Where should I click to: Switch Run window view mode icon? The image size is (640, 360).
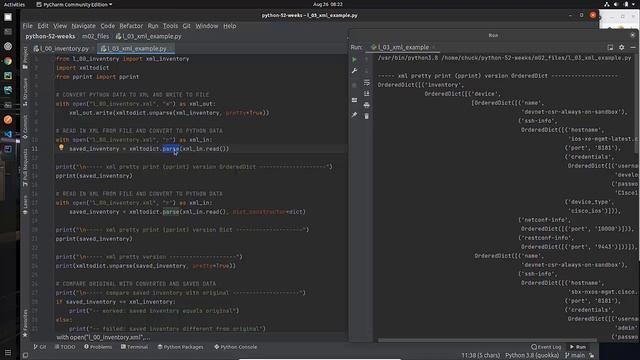click(x=610, y=47)
